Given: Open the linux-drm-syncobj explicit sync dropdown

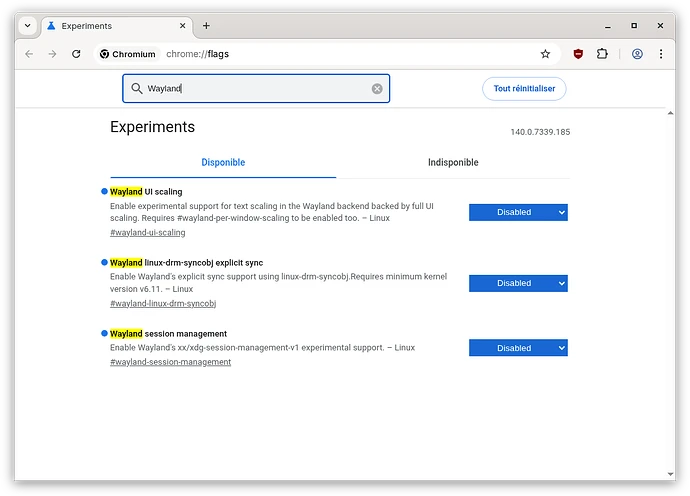Looking at the screenshot, I should 518,283.
